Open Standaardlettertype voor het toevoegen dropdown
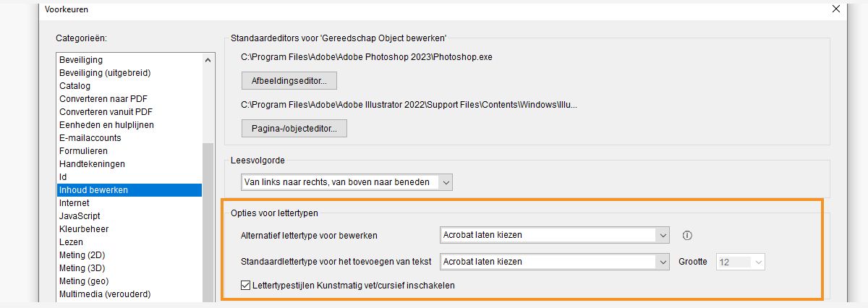 555,262
